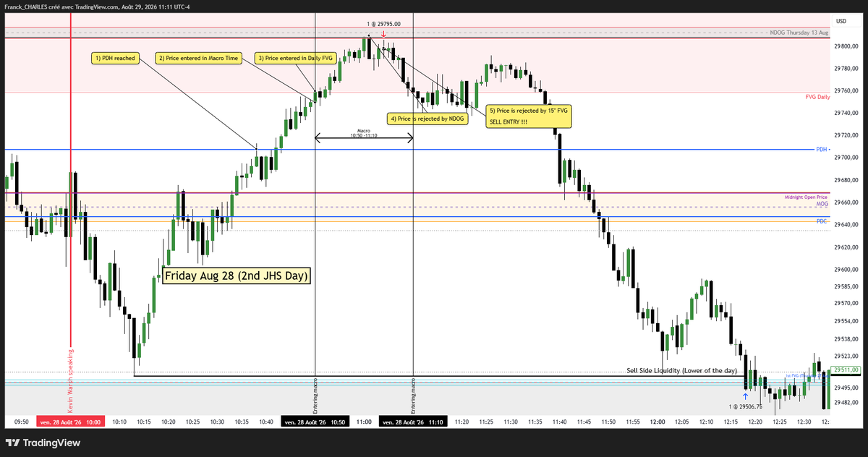868x457 pixels.
Task: Click the 29 600,00 price axis value
Action: coord(847,270)
